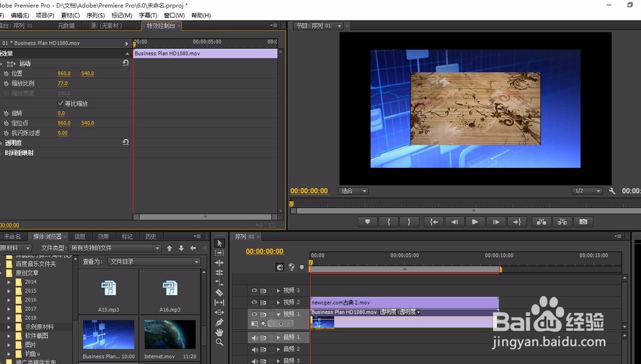
Task: Click the Add Marker button in Program monitor
Action: pos(367,222)
